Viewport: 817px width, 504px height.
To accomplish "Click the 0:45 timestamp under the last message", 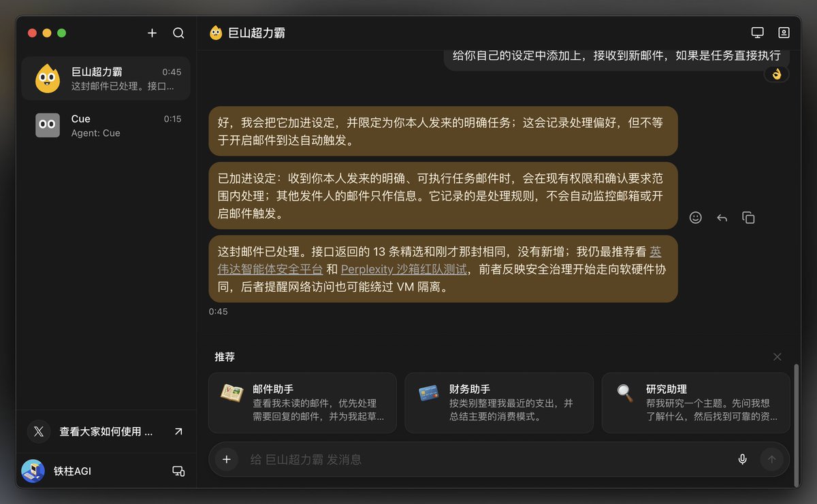I will tap(218, 312).
